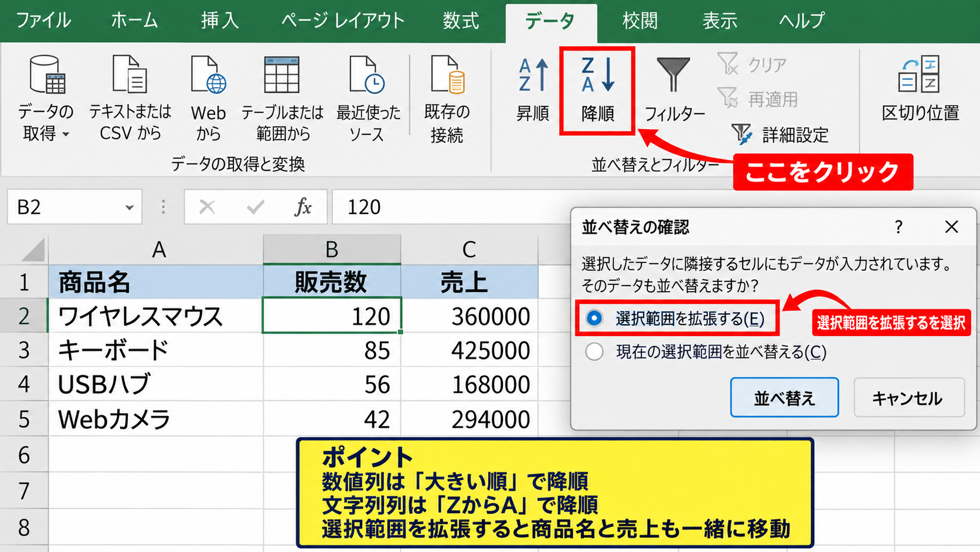Open 詳細設定 advanced filter
This screenshot has width=980, height=552.
(x=780, y=134)
